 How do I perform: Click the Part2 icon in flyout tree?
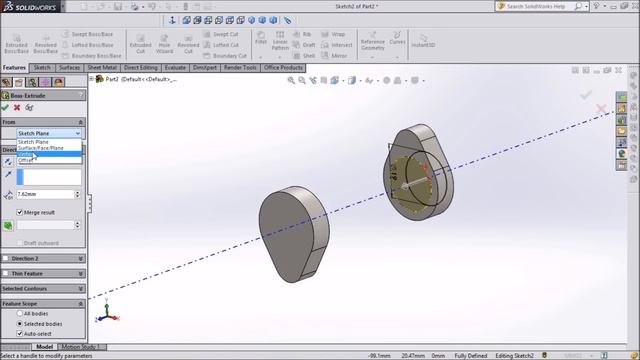pyautogui.click(x=99, y=79)
